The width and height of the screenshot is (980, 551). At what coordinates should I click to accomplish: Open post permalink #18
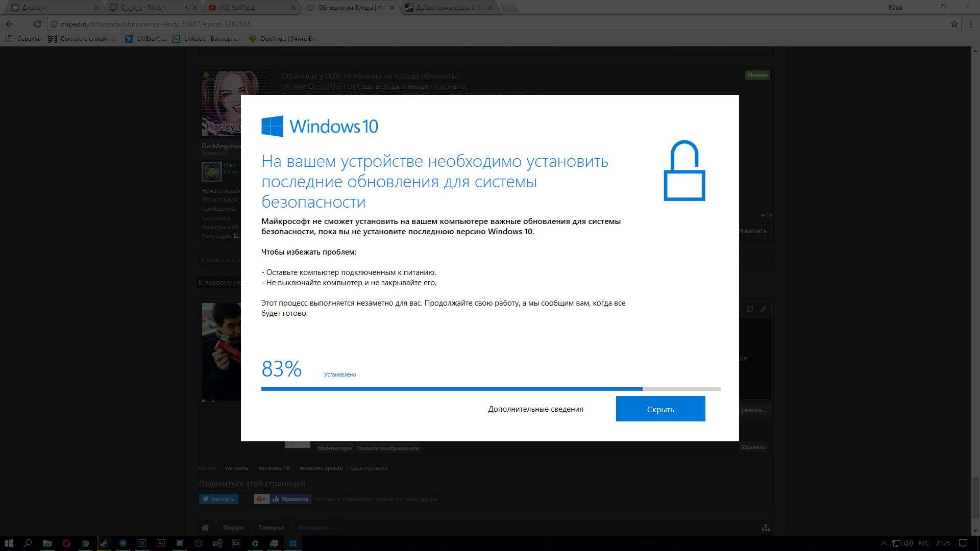coord(766,215)
